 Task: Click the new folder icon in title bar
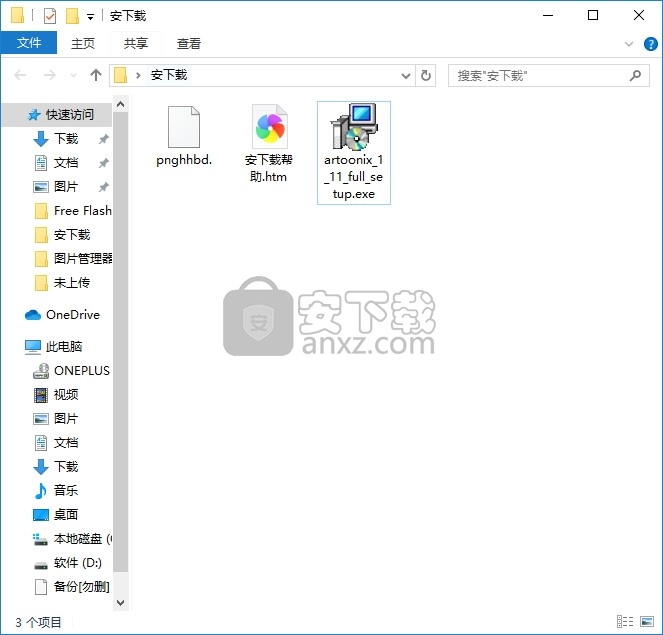(72, 16)
